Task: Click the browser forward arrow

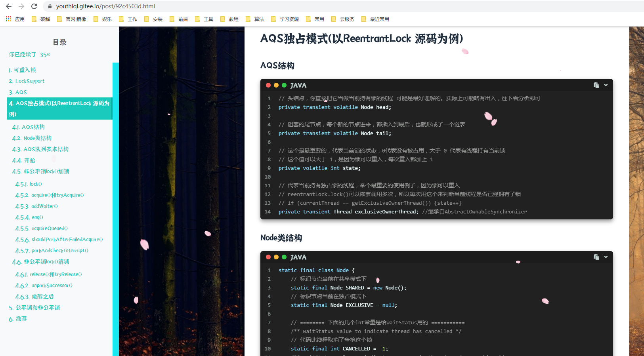Action: click(x=21, y=6)
